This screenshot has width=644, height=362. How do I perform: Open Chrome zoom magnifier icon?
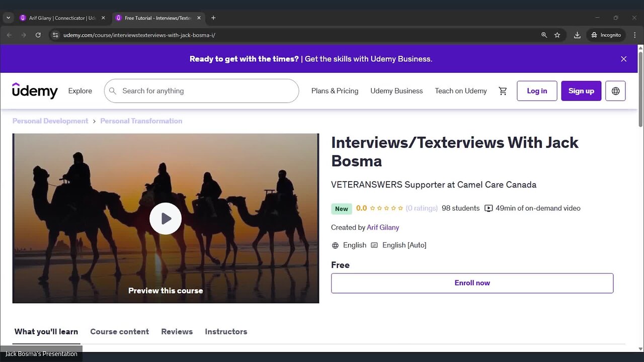(x=544, y=35)
